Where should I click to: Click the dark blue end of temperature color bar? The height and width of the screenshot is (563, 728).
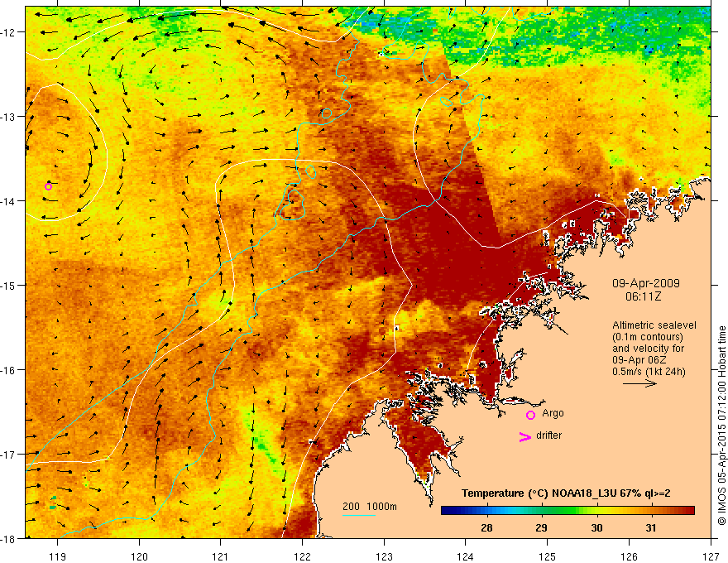[448, 511]
